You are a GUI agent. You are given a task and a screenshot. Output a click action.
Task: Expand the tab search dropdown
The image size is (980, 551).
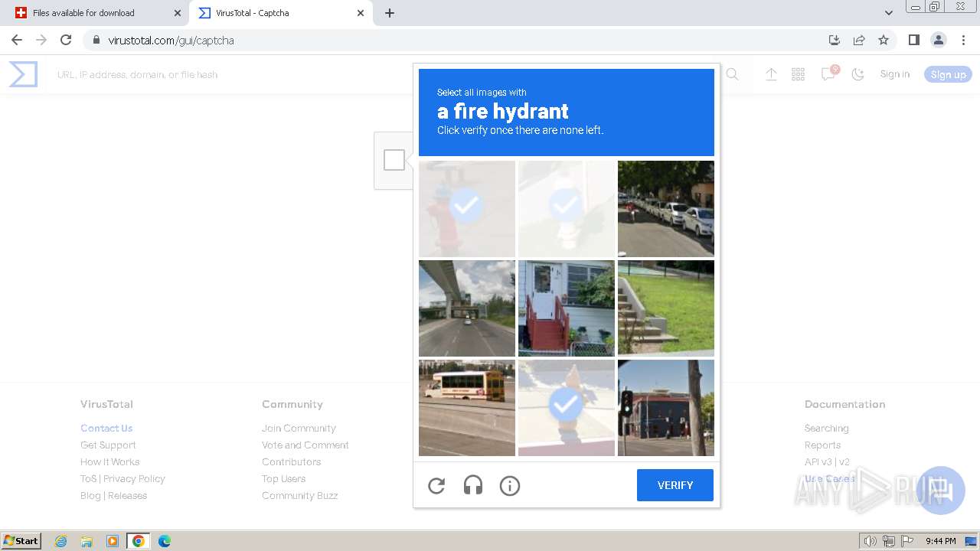[888, 13]
